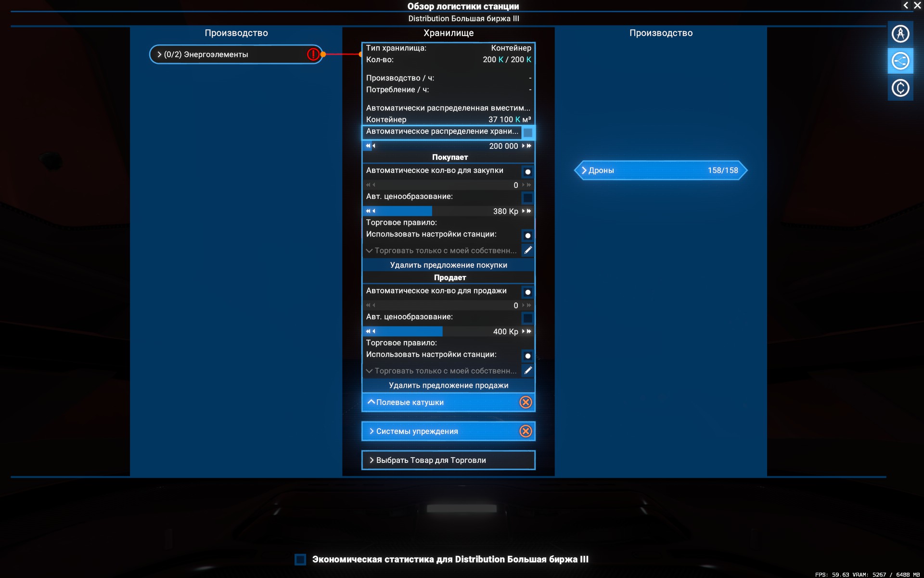Open the credits account management icon
Screen dimensions: 924x578
click(900, 88)
